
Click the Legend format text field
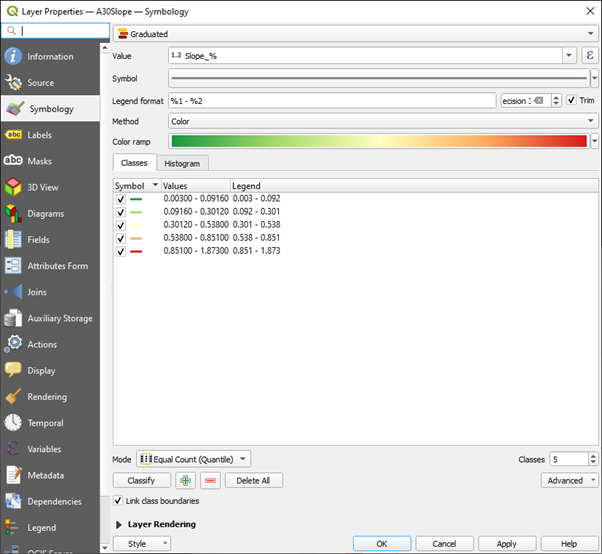332,100
